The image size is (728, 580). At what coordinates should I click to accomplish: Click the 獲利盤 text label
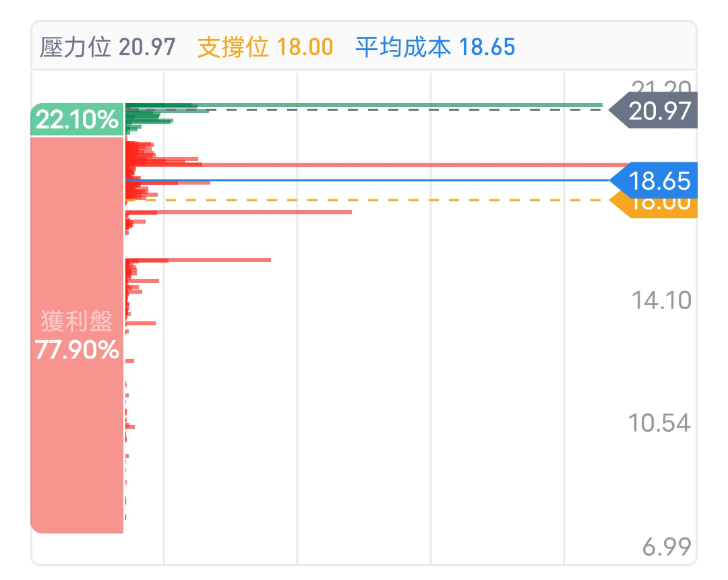(x=77, y=321)
